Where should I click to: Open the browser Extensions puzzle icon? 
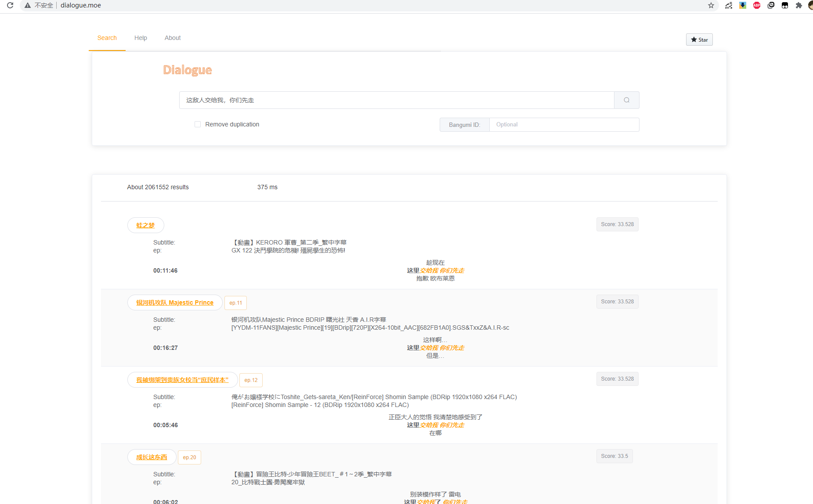(x=799, y=5)
